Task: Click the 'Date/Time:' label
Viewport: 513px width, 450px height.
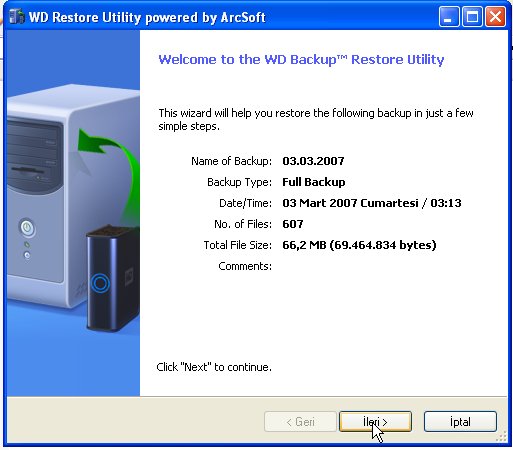Action: click(245, 203)
